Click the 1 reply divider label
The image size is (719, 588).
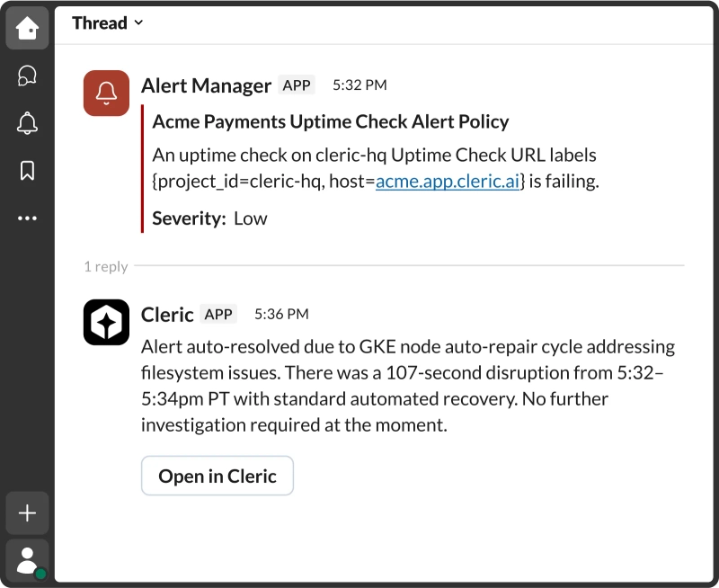[106, 266]
